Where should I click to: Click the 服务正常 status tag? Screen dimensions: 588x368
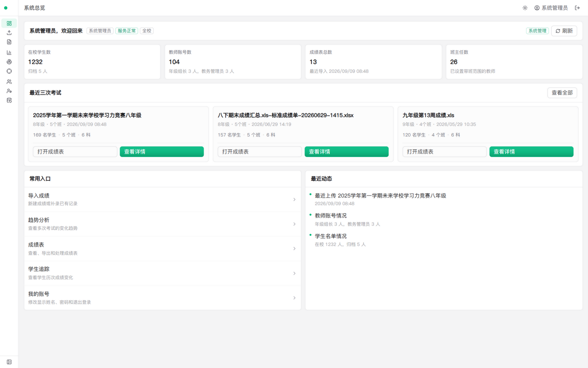coord(127,31)
